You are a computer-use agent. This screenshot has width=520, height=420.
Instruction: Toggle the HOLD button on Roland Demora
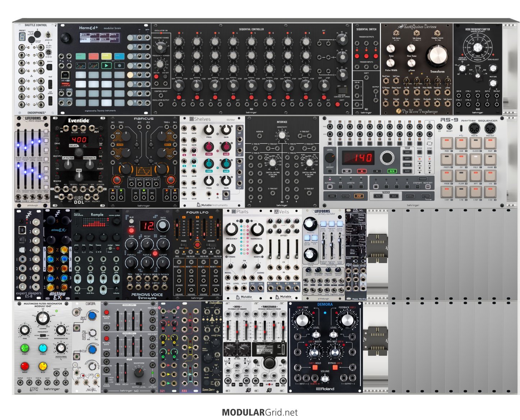point(314,367)
